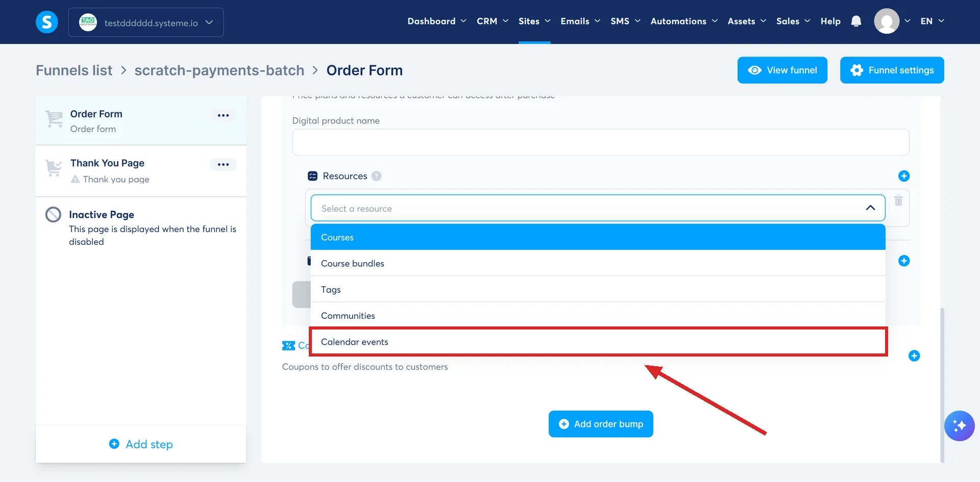The width and height of the screenshot is (980, 482).
Task: Click the Resources help question mark icon
Action: pos(376,176)
